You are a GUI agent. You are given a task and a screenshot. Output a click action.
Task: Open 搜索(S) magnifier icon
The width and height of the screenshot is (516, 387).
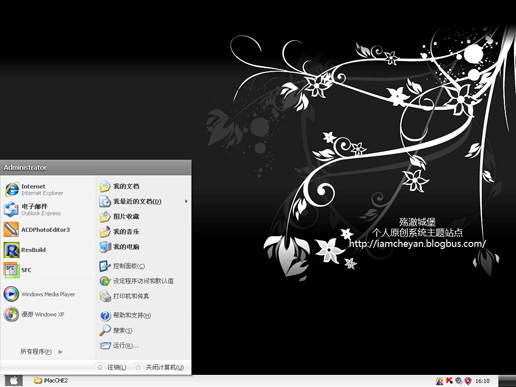[x=105, y=330]
